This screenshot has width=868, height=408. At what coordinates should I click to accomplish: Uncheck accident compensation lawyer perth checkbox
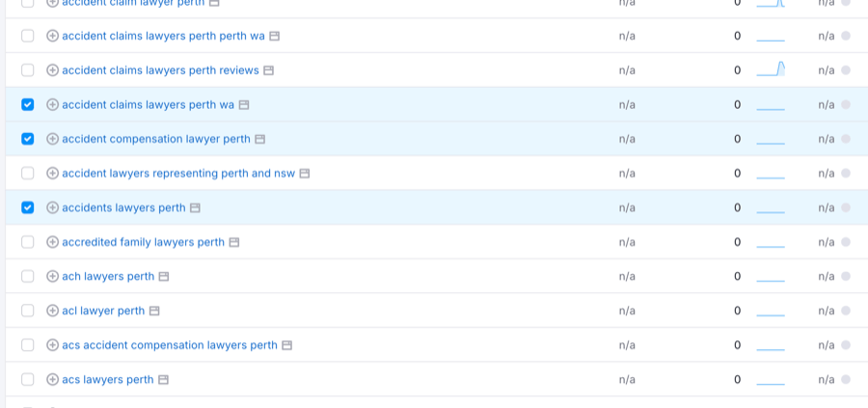(x=27, y=139)
